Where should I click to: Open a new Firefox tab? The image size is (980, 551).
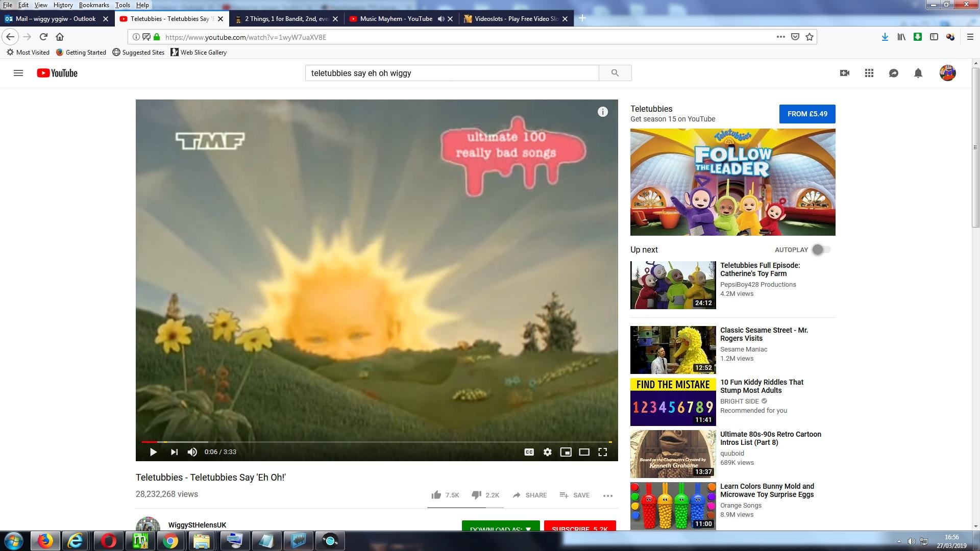pos(582,18)
